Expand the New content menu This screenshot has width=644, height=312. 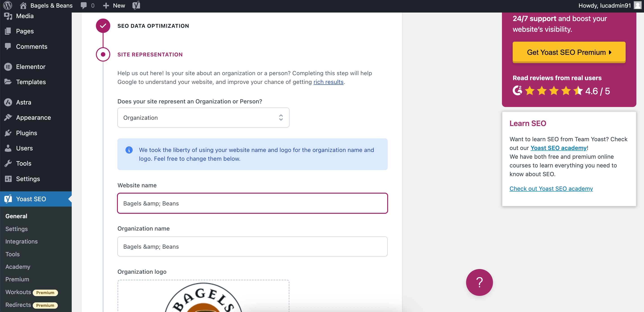pos(114,5)
